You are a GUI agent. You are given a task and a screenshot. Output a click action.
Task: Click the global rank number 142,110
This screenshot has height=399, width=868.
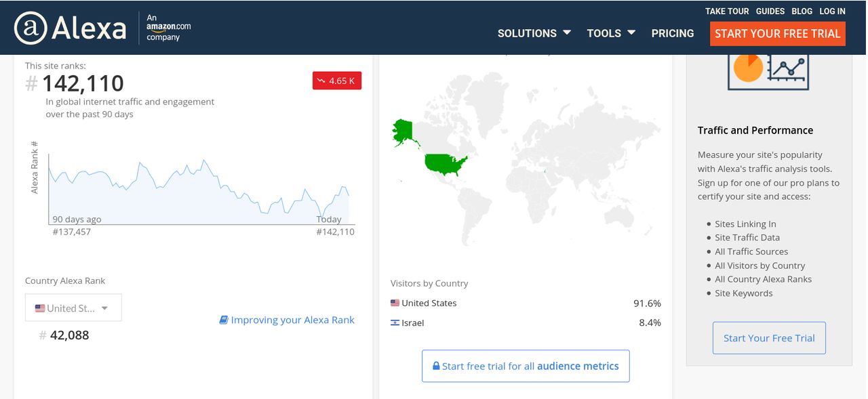click(83, 83)
